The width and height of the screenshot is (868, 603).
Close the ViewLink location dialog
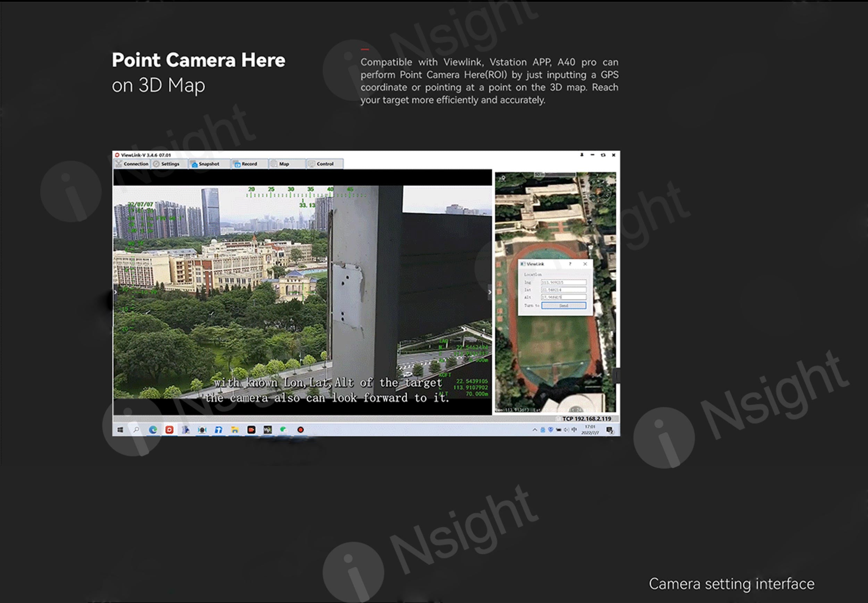coord(585,264)
